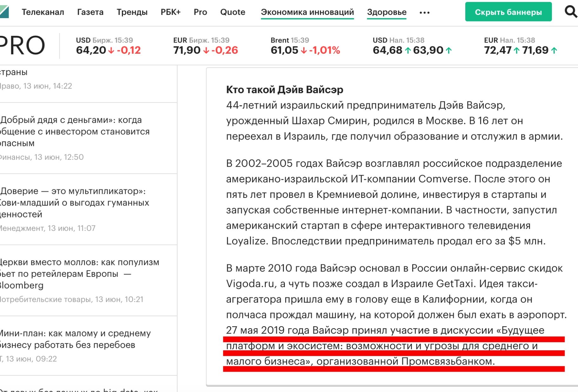Click the red down arrow beside USD -0,12
578x392 pixels.
coord(111,51)
